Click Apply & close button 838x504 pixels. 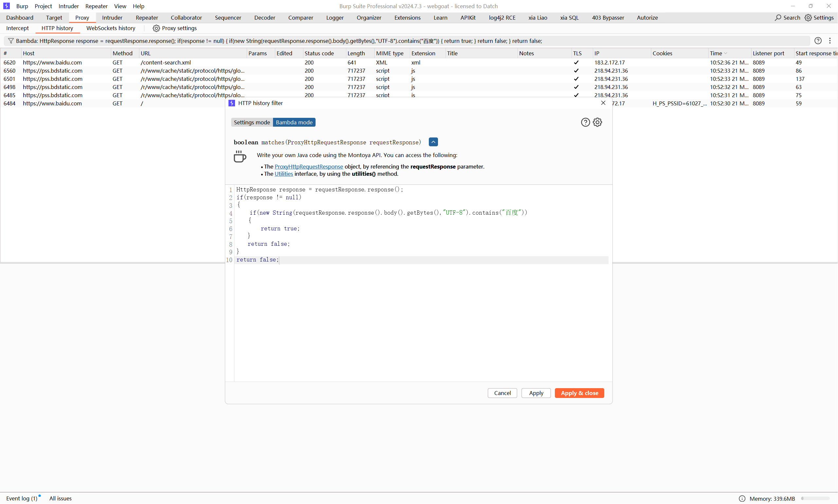579,393
